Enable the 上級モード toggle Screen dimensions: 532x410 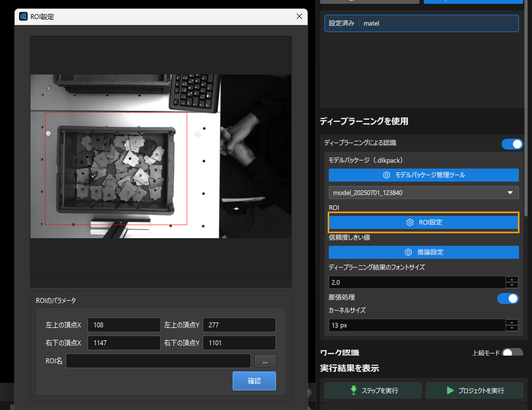[x=512, y=352]
